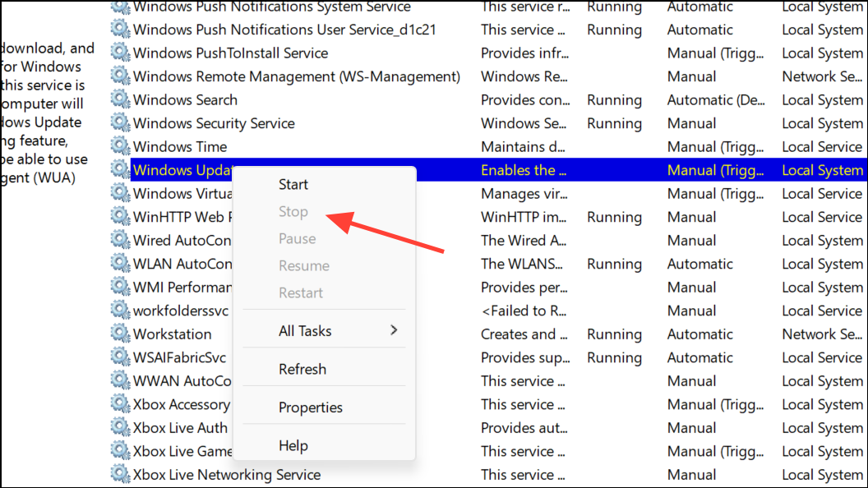Select Windows PushToInstall Service name
This screenshot has width=868, height=488.
pos(230,53)
